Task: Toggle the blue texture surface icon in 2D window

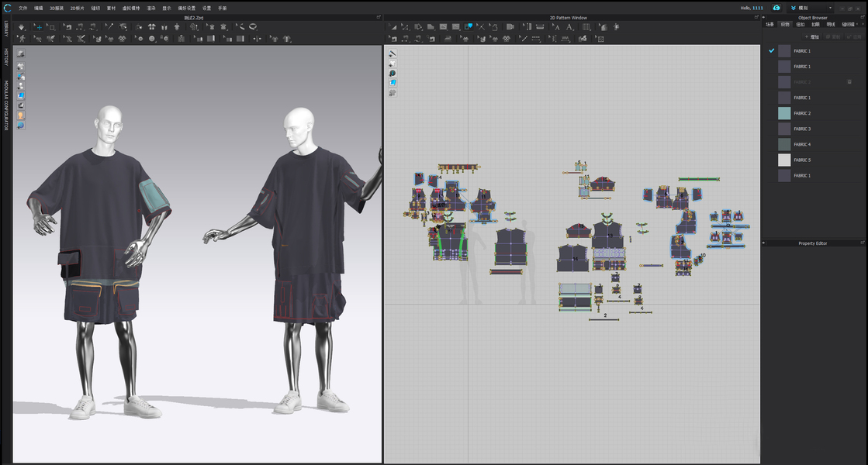Action: [393, 83]
